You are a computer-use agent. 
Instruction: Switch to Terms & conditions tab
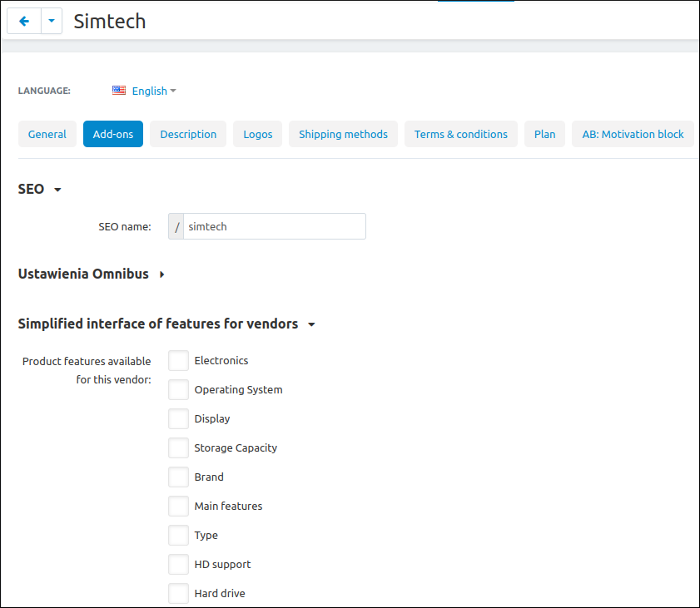pyautogui.click(x=461, y=134)
